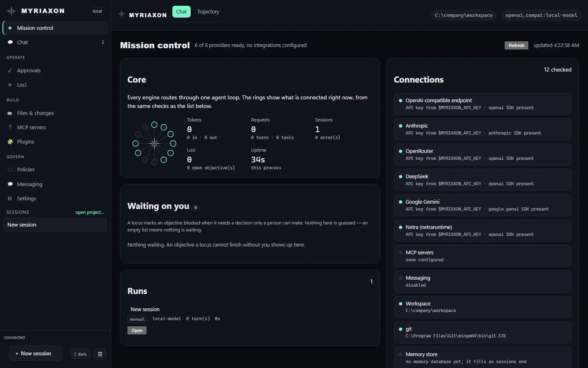Click the manual tag in Runs
This screenshot has width=588, height=368.
pos(137,319)
